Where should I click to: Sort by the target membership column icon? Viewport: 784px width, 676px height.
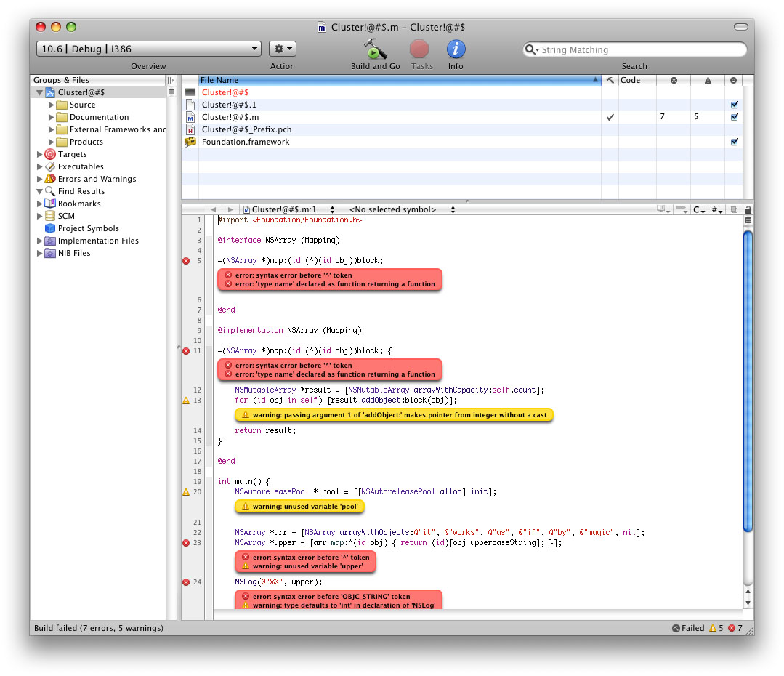(x=733, y=80)
